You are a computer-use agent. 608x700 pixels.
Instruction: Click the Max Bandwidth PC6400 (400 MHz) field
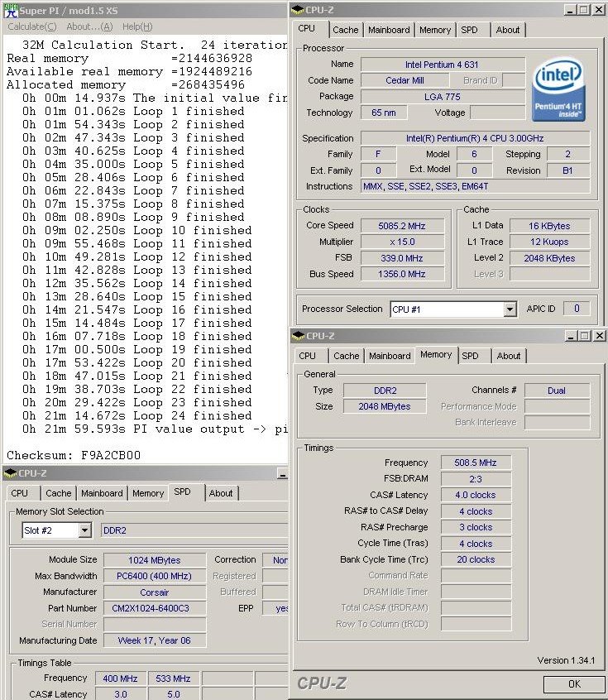coord(155,577)
